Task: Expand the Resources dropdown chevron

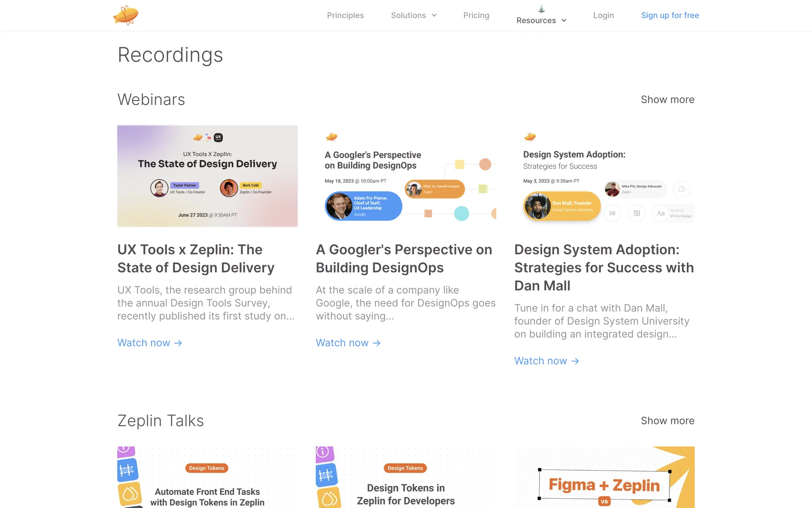Action: 564,21
